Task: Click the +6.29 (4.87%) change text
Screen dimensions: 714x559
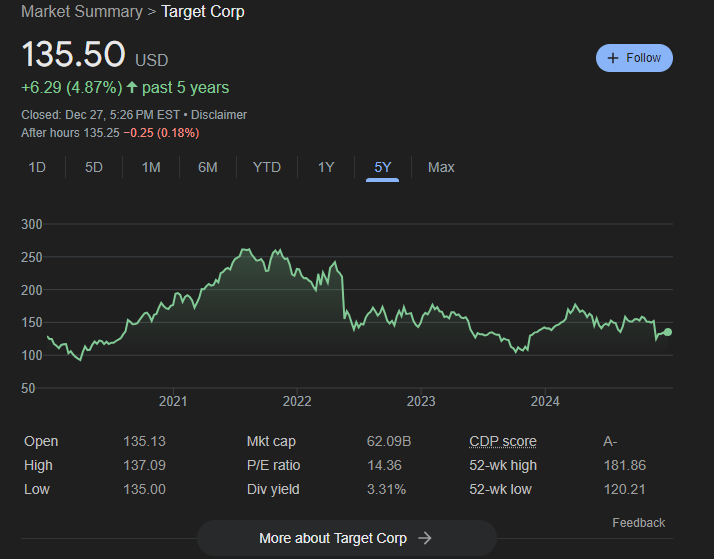Action: click(72, 87)
